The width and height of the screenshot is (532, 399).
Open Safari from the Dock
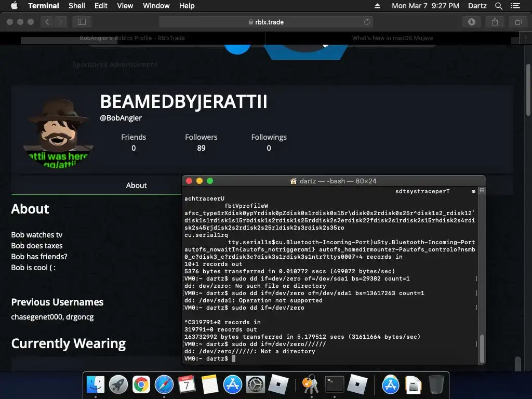(164, 385)
